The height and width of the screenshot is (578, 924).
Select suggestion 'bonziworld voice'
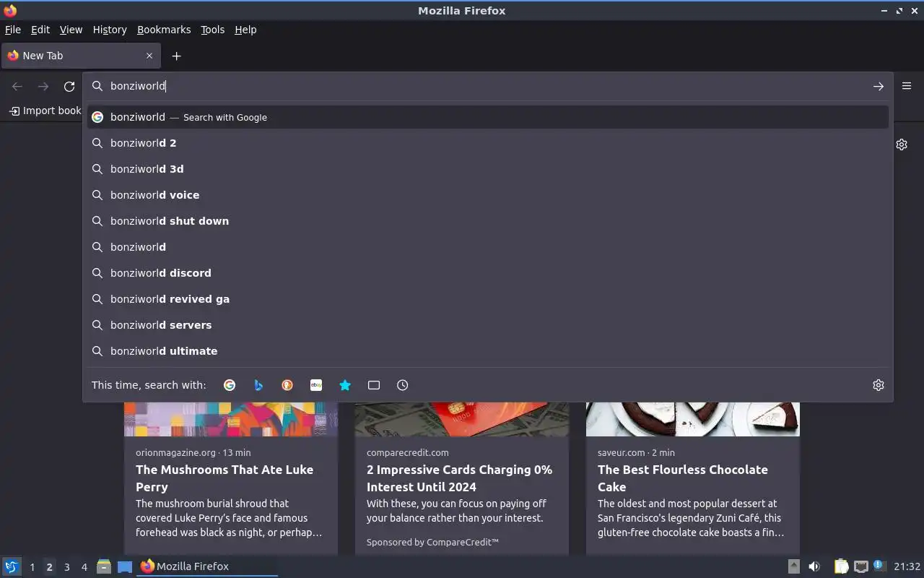[x=488, y=195]
